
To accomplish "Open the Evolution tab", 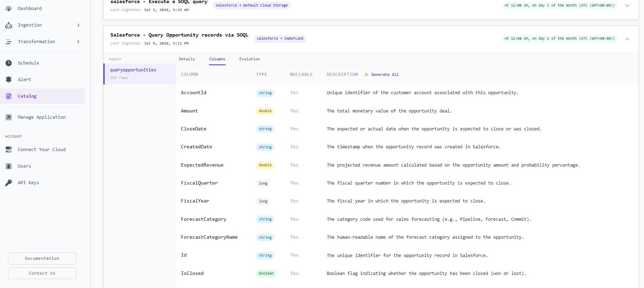I will 250,59.
